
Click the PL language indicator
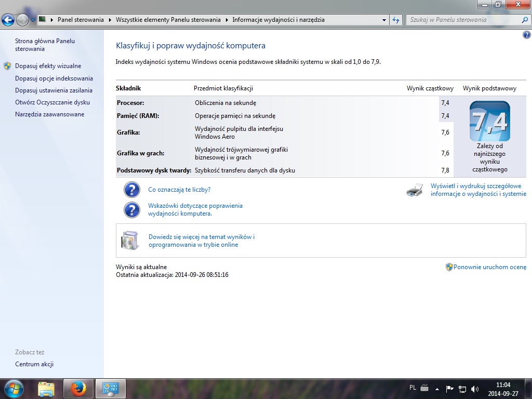(413, 388)
